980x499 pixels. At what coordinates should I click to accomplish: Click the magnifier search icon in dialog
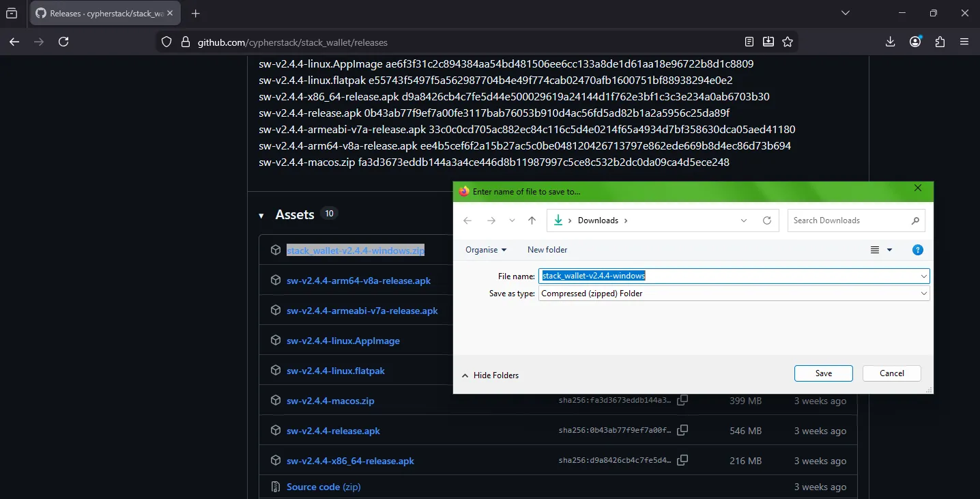[x=915, y=220]
